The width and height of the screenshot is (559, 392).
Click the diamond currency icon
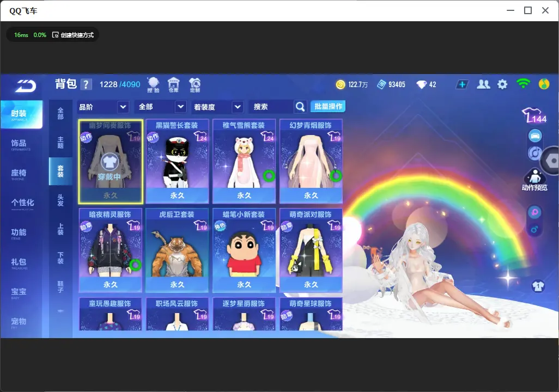421,84
